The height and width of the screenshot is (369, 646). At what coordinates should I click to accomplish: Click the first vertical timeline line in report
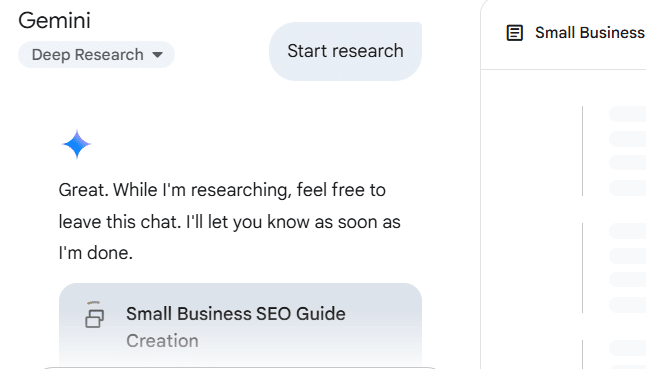tap(583, 151)
